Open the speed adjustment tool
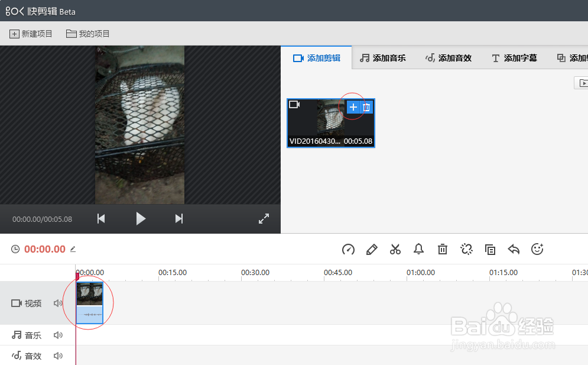 [x=348, y=249]
